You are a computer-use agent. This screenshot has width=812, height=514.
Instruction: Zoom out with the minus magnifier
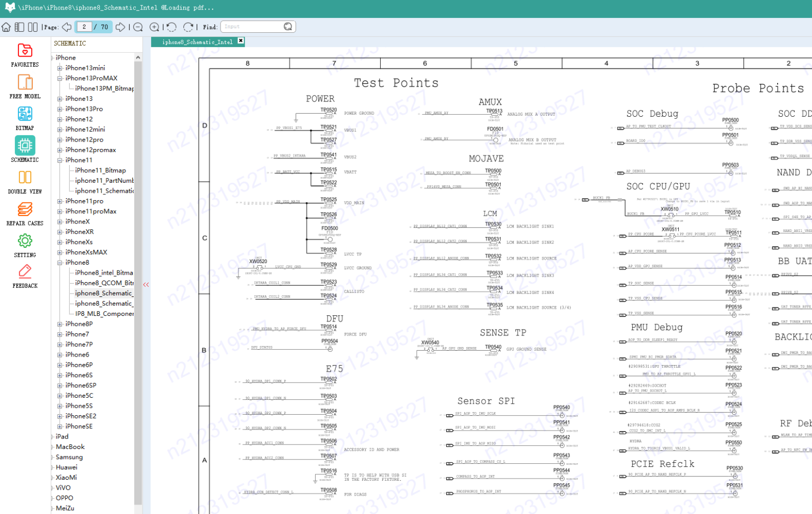[x=138, y=27]
